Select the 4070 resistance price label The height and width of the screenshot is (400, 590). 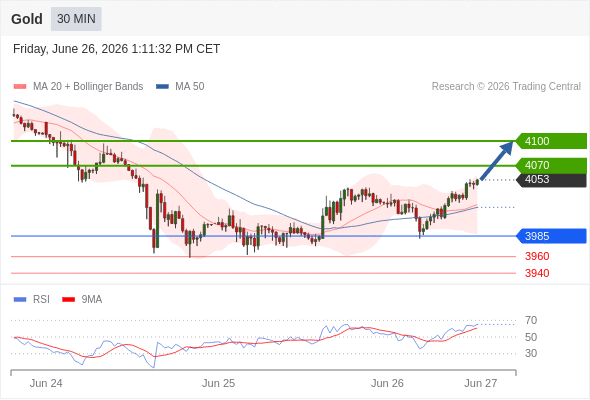(551, 165)
